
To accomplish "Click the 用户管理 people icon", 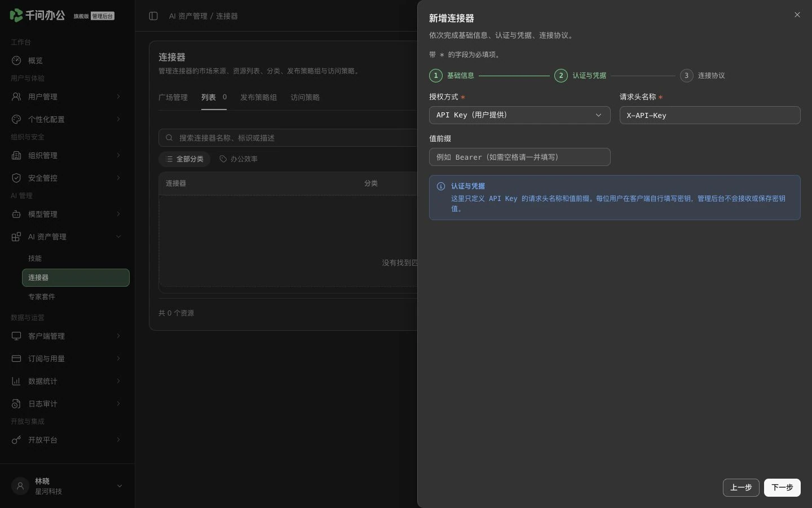I will click(16, 97).
